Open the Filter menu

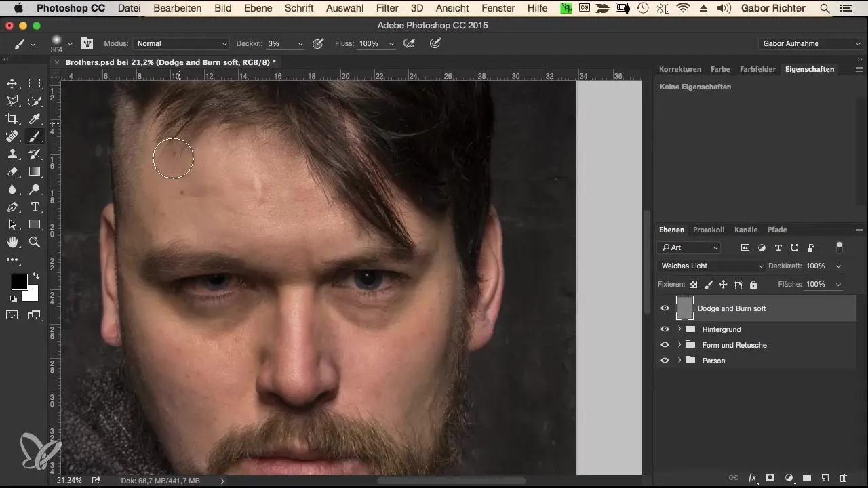coord(387,8)
